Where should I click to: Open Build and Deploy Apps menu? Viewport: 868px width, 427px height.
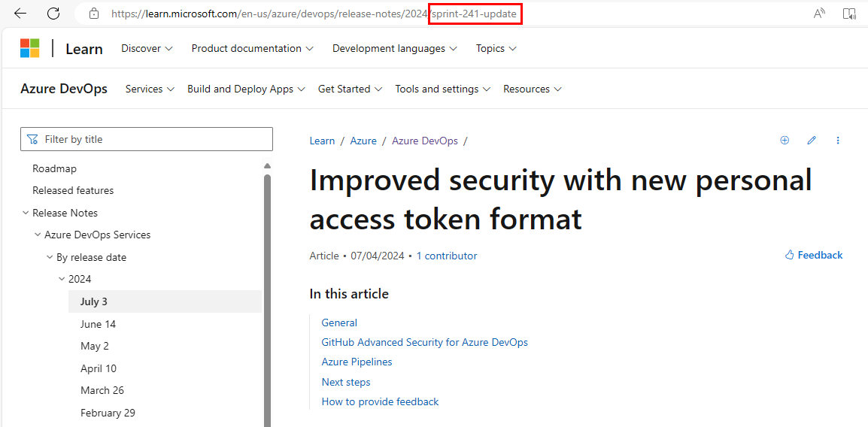[247, 89]
